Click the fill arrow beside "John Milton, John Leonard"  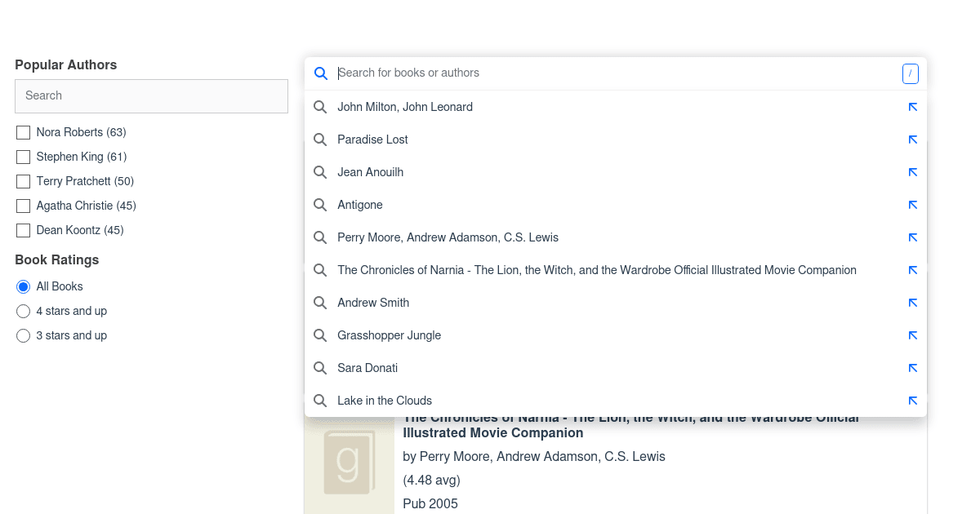(x=912, y=107)
